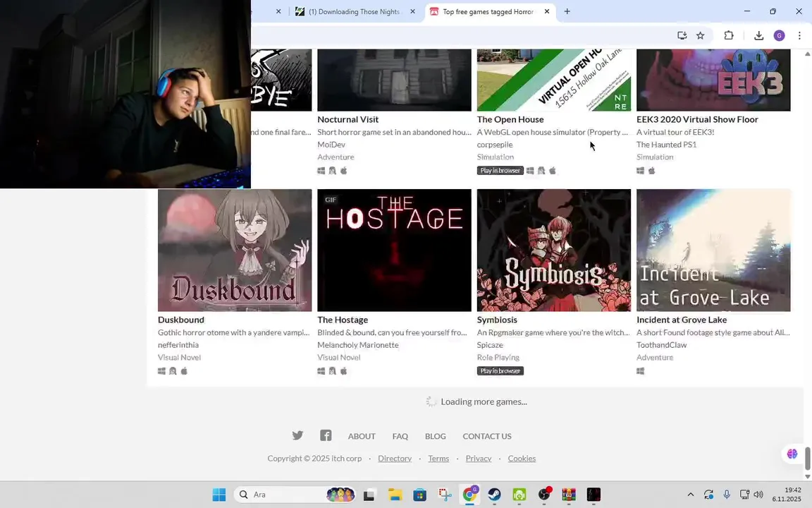Click the Windows icon under Nocturnal Visit
This screenshot has width=812, height=508.
(x=321, y=171)
